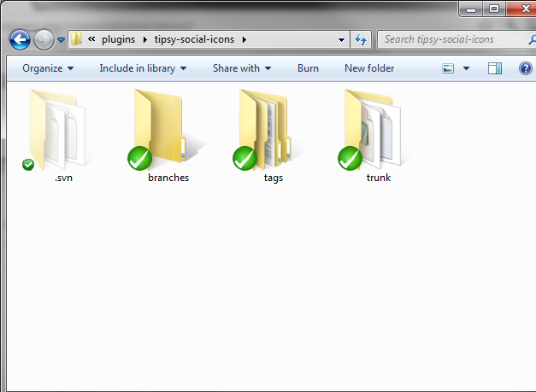536x392 pixels.
Task: Go back with the blue Back arrow
Action: pyautogui.click(x=20, y=39)
